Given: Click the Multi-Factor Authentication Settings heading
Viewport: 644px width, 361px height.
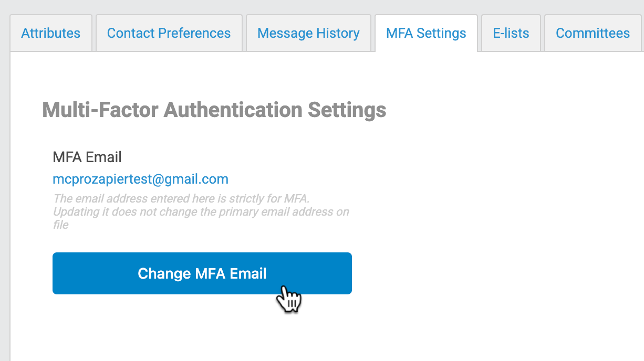Looking at the screenshot, I should [214, 111].
